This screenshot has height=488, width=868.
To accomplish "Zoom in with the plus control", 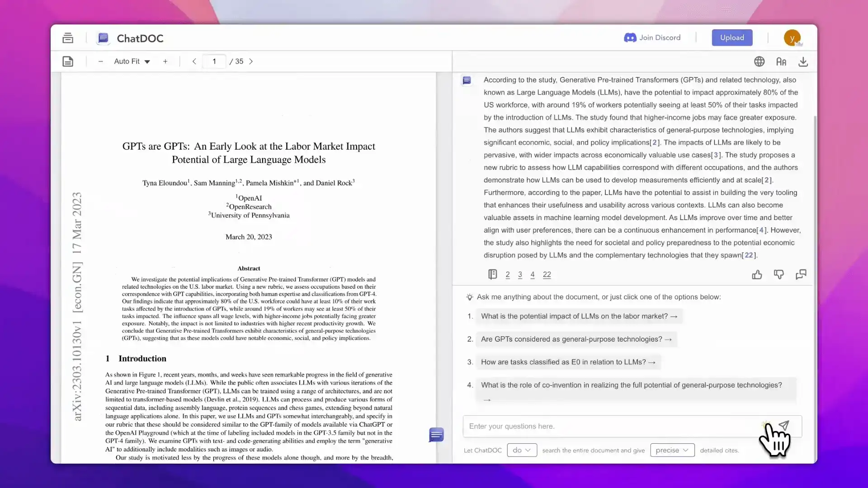I will pos(165,61).
